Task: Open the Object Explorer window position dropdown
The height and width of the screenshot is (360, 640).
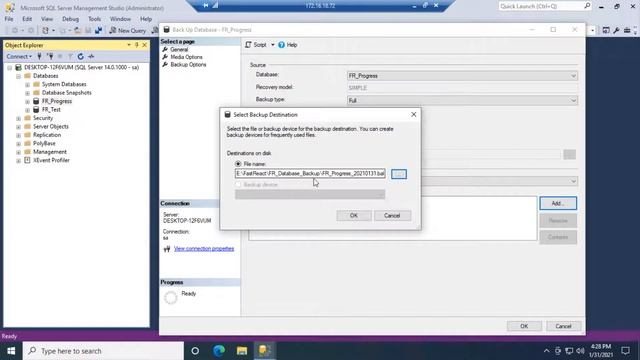Action: pos(129,45)
